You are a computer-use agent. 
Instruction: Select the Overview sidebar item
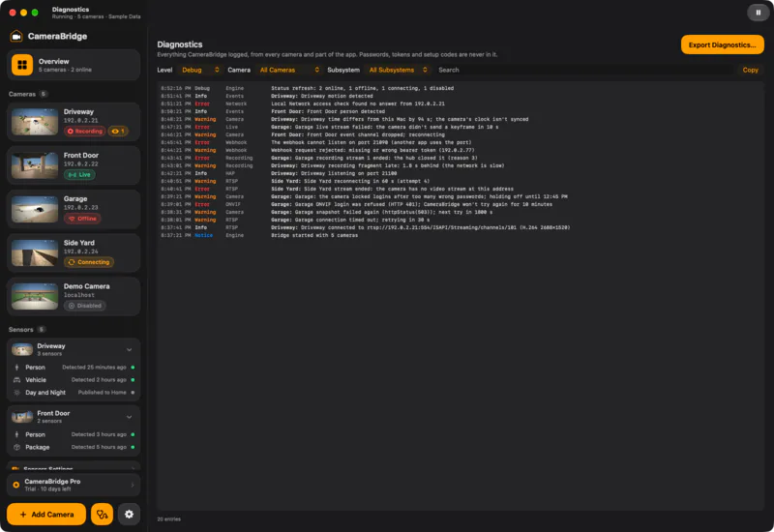pos(74,65)
